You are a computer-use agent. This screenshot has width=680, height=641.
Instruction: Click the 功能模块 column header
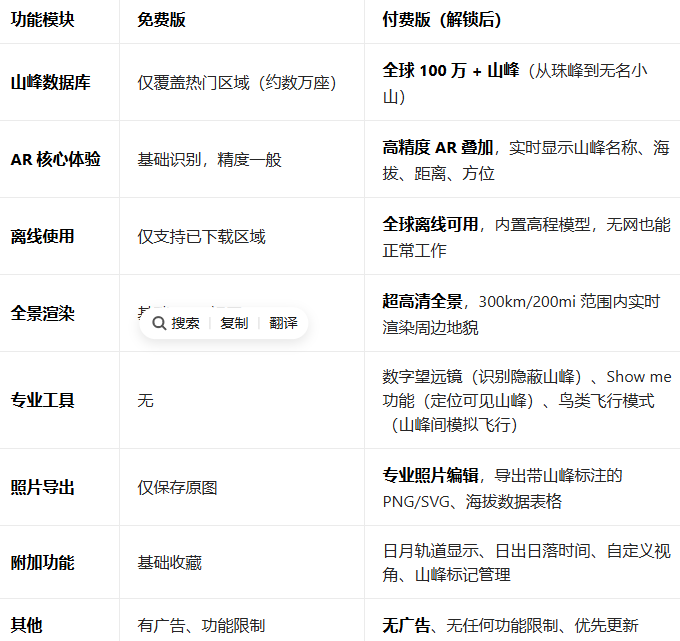click(x=42, y=20)
